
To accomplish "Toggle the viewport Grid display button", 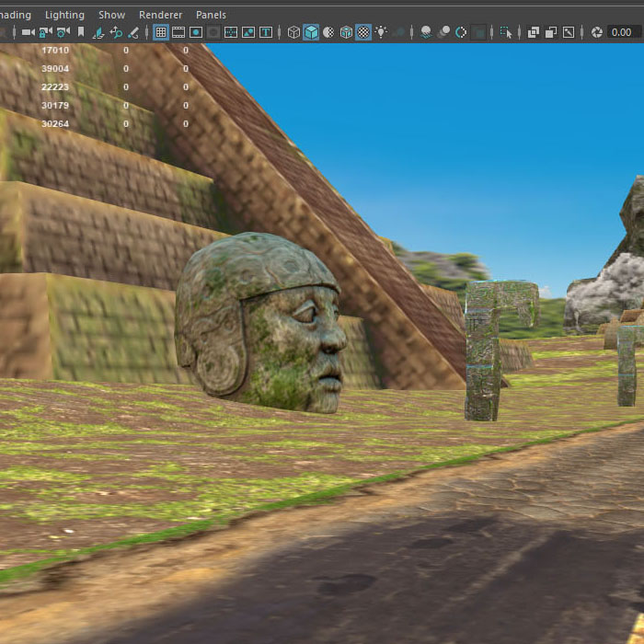I will point(161,32).
